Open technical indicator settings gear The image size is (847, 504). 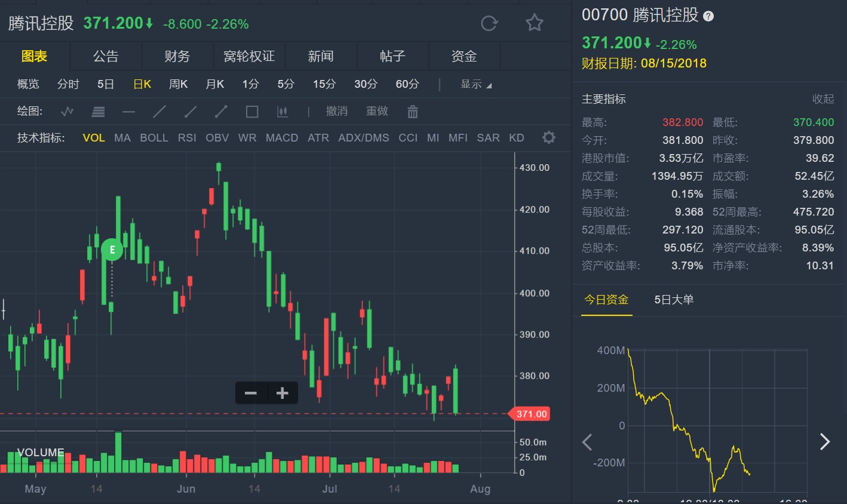(548, 138)
